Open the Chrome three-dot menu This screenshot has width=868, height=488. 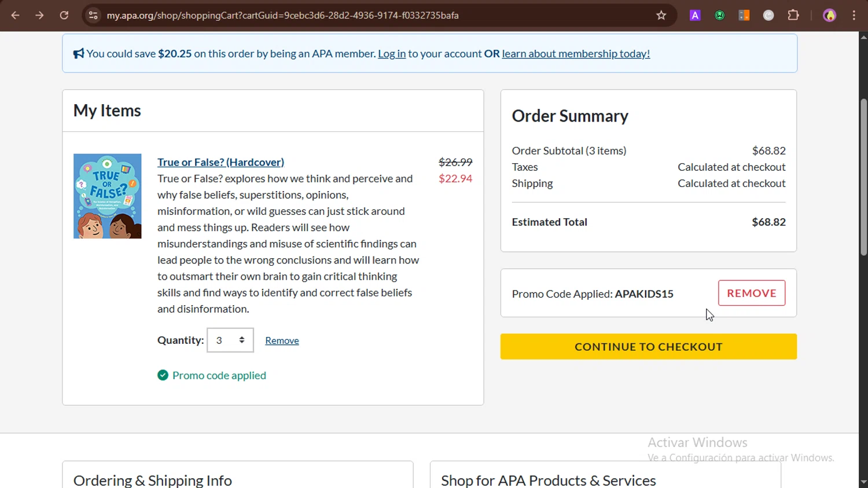pyautogui.click(x=854, y=16)
